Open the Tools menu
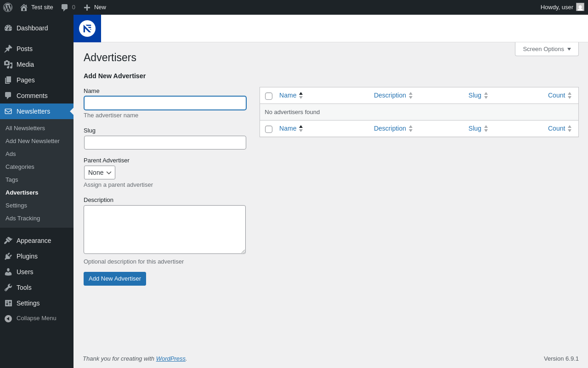Viewport: 588px width, 368px height. 37,287
